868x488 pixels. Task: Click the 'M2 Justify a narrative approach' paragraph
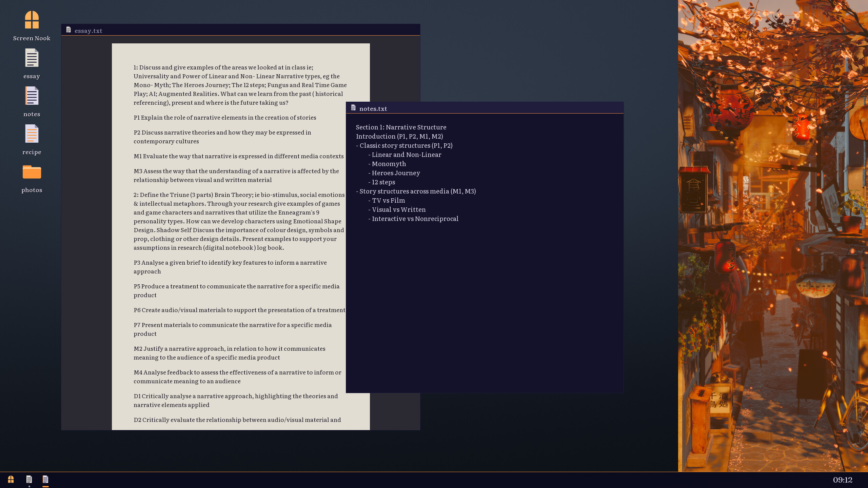(x=230, y=353)
